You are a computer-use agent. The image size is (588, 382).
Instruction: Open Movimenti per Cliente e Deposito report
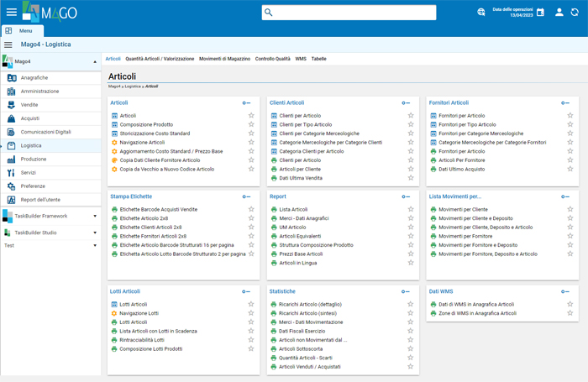[476, 218]
